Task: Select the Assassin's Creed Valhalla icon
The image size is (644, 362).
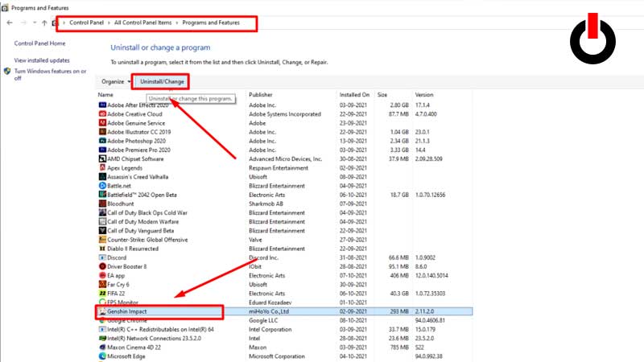Action: [x=102, y=177]
